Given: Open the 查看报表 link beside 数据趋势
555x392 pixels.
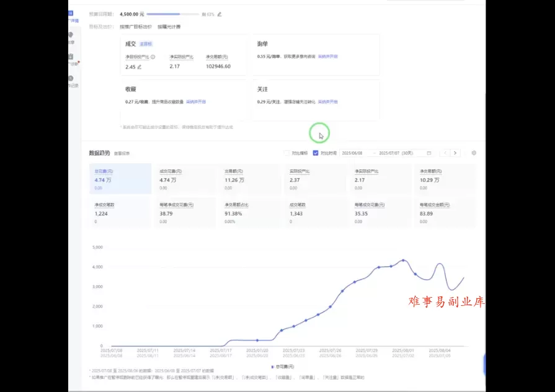Looking at the screenshot, I should pyautogui.click(x=122, y=154).
